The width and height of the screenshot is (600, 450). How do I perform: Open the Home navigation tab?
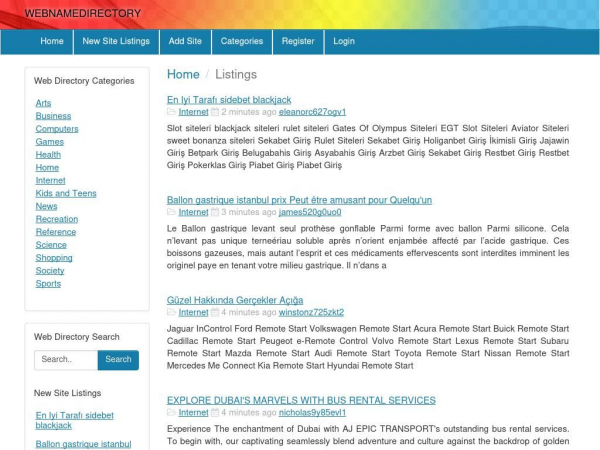(52, 41)
